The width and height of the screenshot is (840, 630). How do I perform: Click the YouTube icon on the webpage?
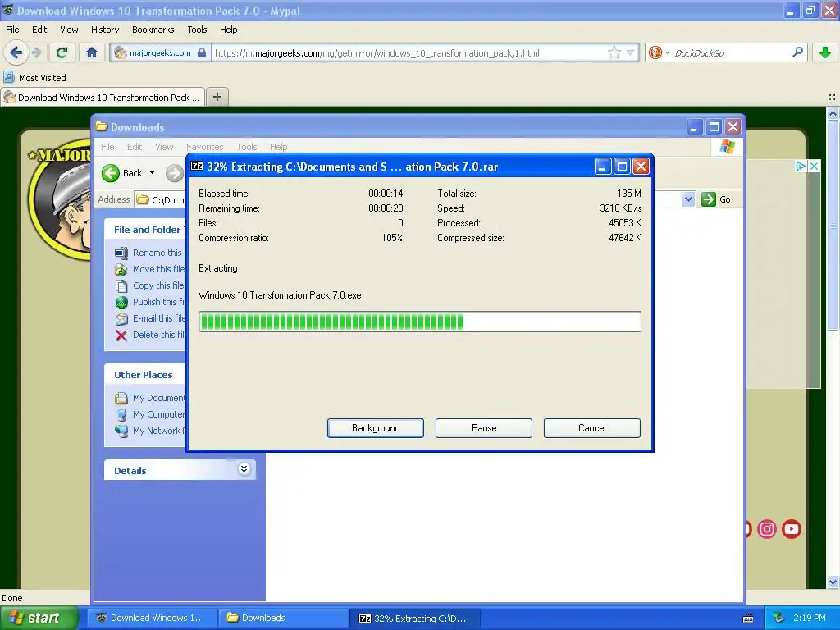point(792,529)
